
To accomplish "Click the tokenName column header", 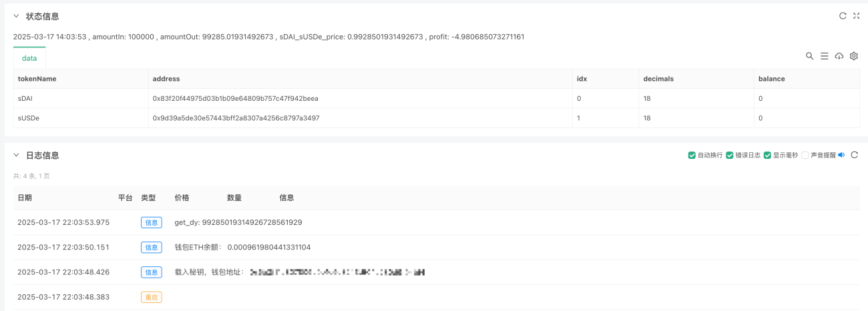I will tap(81, 79).
